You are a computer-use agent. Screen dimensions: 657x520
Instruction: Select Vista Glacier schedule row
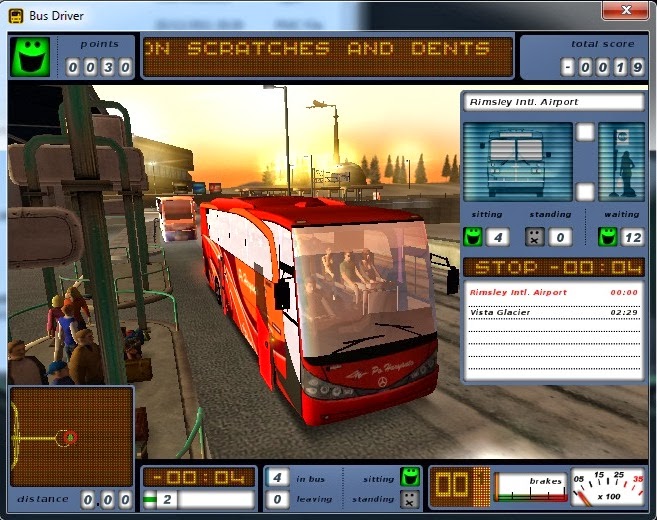(x=554, y=312)
